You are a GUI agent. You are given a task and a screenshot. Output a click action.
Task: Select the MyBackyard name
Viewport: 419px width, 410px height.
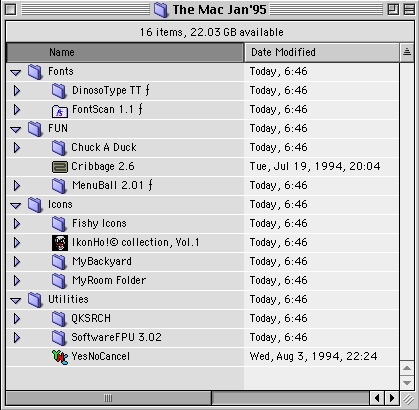click(x=102, y=262)
